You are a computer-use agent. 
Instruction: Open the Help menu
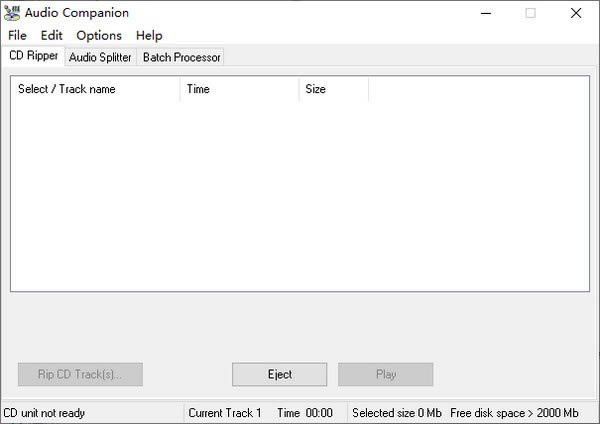(149, 36)
